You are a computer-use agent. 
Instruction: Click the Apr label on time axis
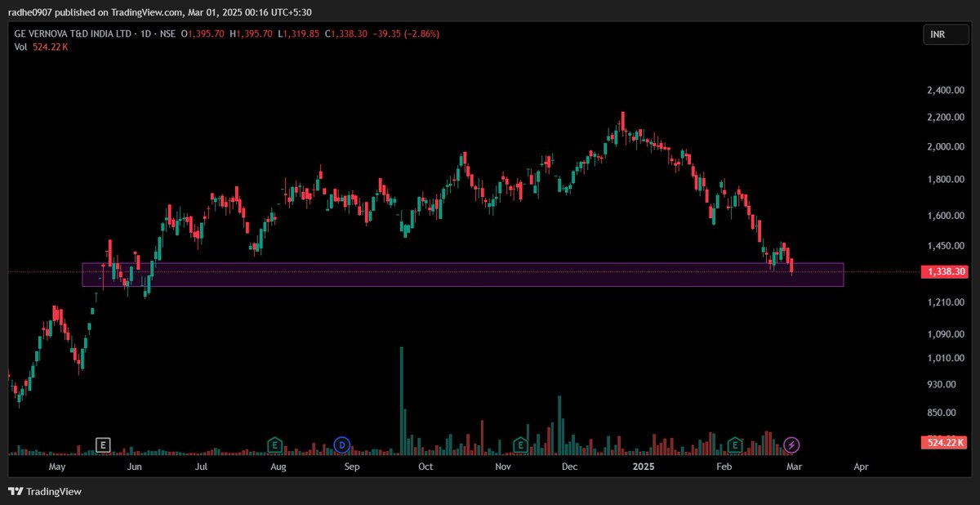(861, 467)
